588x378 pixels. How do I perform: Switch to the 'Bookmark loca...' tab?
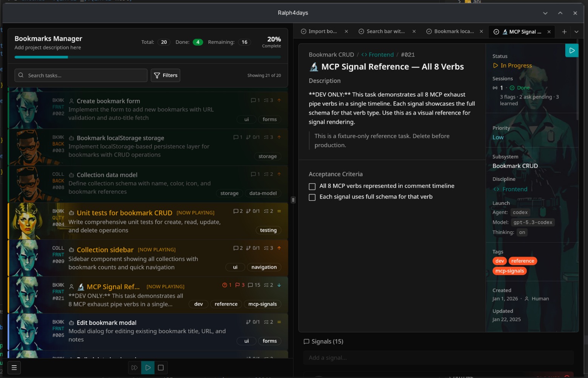[454, 31]
